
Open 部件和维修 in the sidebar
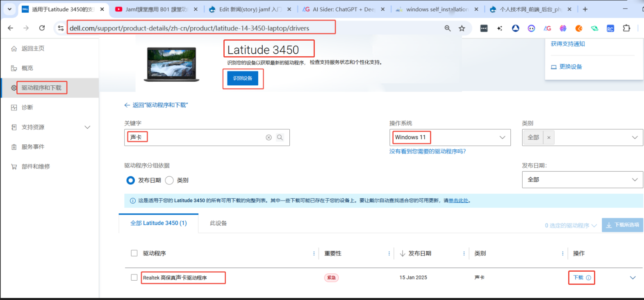(36, 167)
